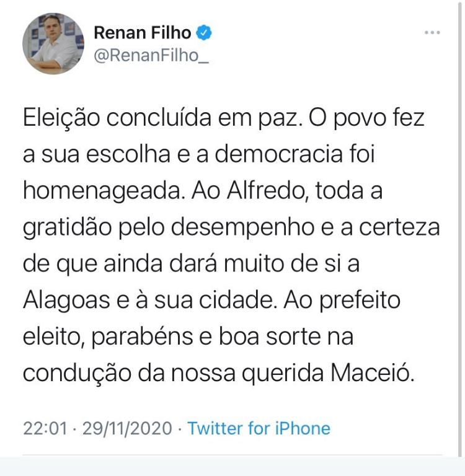Click the vertical scrollbar on right edge
The width and height of the screenshot is (465, 476).
459,228
